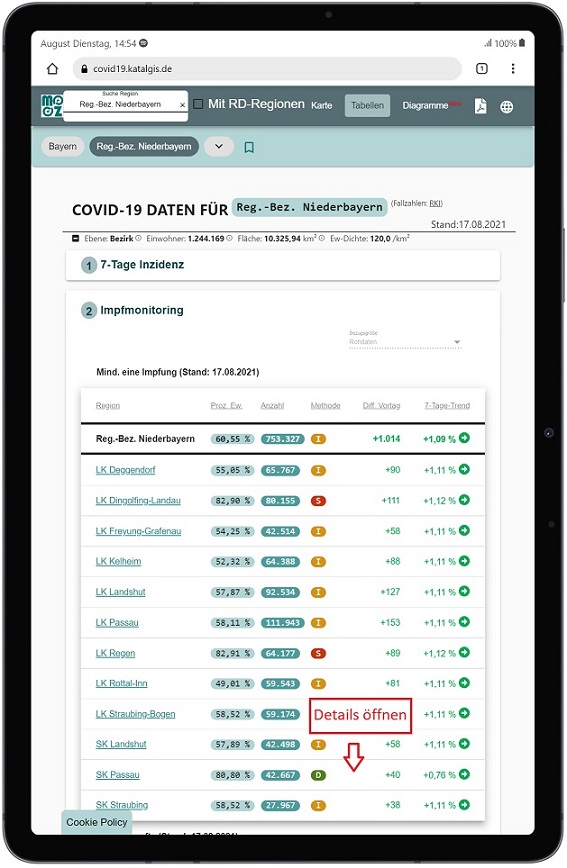Click red S badge in LK Dingolfing-Landau row
The height and width of the screenshot is (868, 567).
[318, 501]
